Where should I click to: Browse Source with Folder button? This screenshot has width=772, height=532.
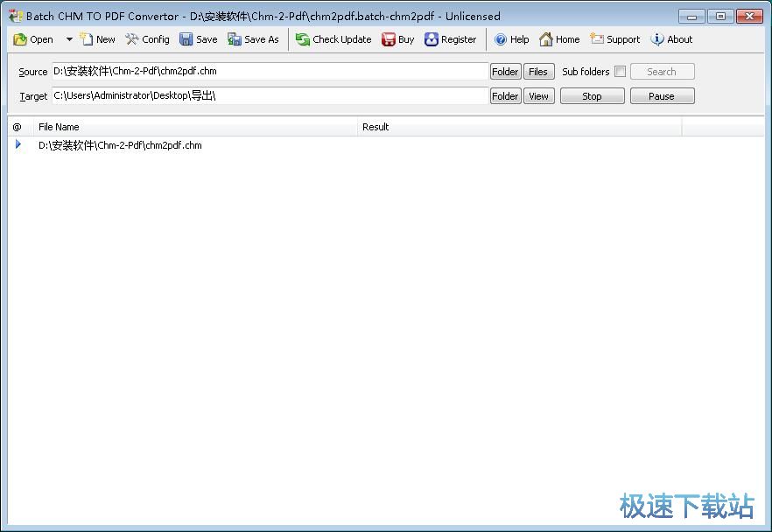tap(505, 72)
